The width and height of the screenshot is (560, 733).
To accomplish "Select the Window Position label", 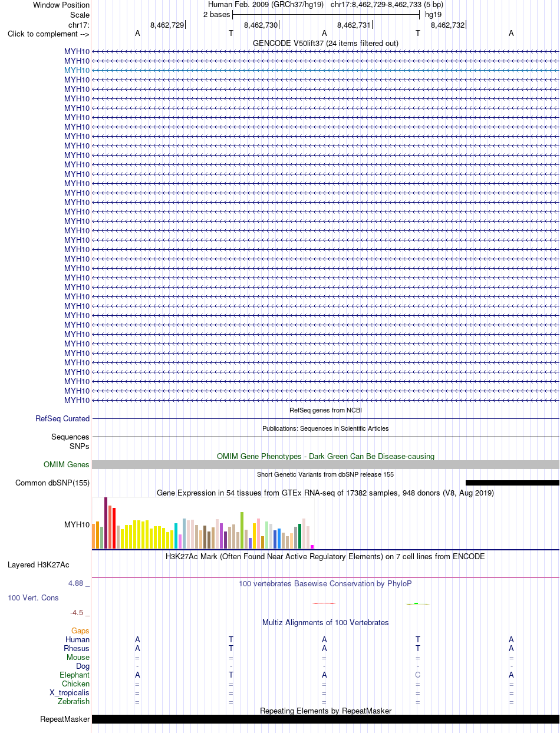I will point(61,5).
